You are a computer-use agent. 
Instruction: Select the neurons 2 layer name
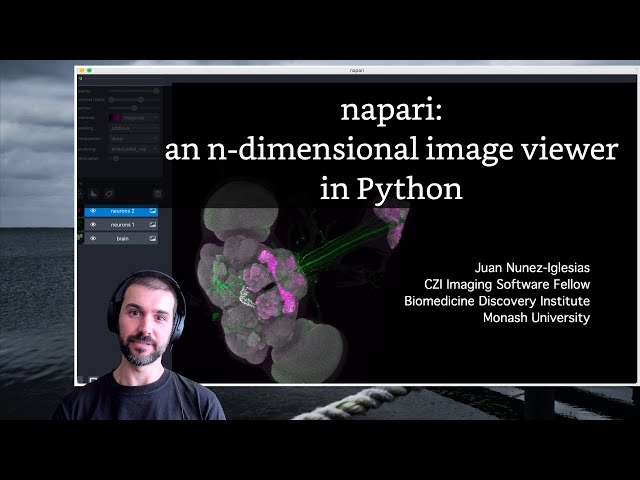pyautogui.click(x=122, y=211)
